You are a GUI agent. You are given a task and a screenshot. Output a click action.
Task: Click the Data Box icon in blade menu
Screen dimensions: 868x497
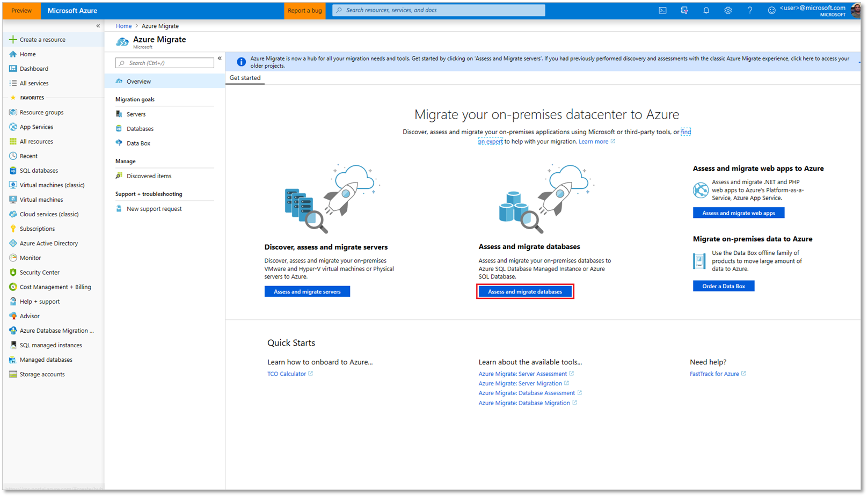click(x=119, y=143)
